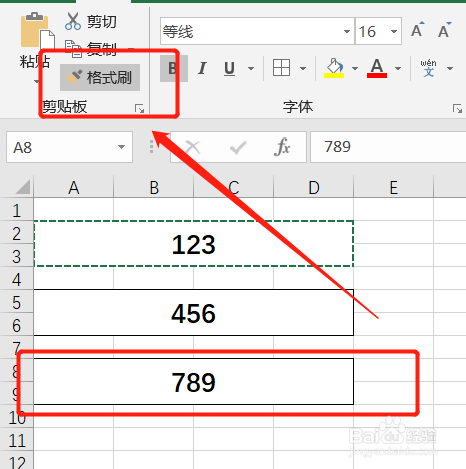Select column D header

(x=314, y=187)
